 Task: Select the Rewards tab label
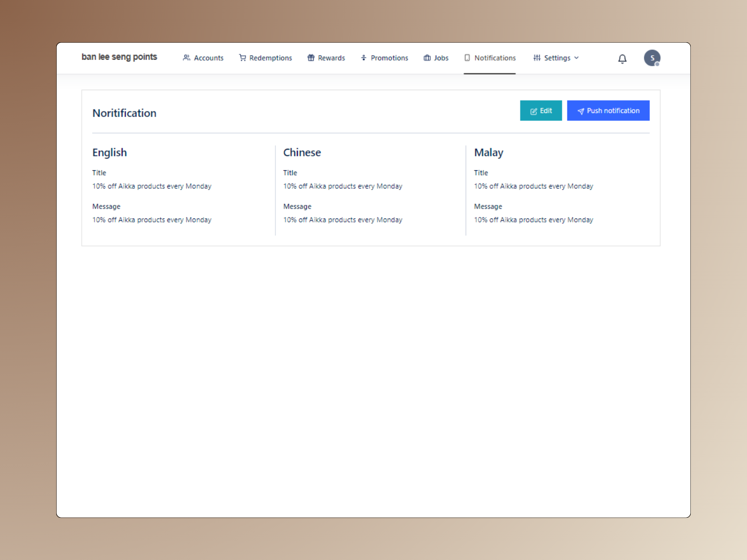pyautogui.click(x=331, y=58)
